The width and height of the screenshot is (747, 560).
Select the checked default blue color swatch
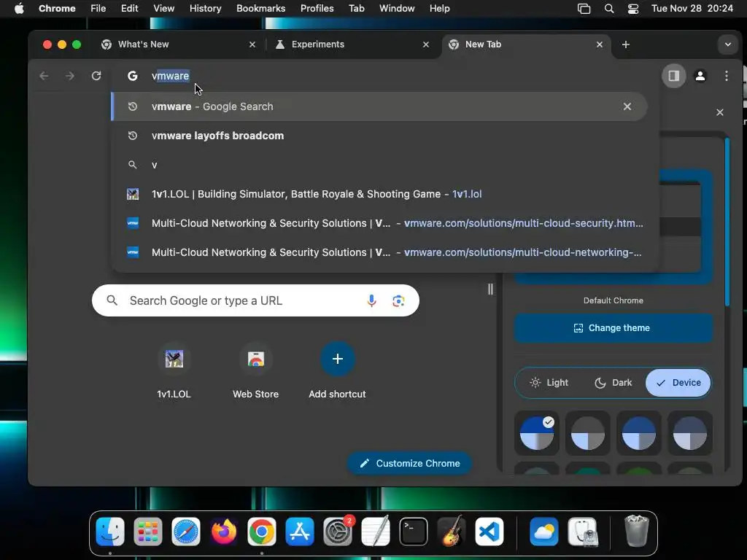coord(537,433)
